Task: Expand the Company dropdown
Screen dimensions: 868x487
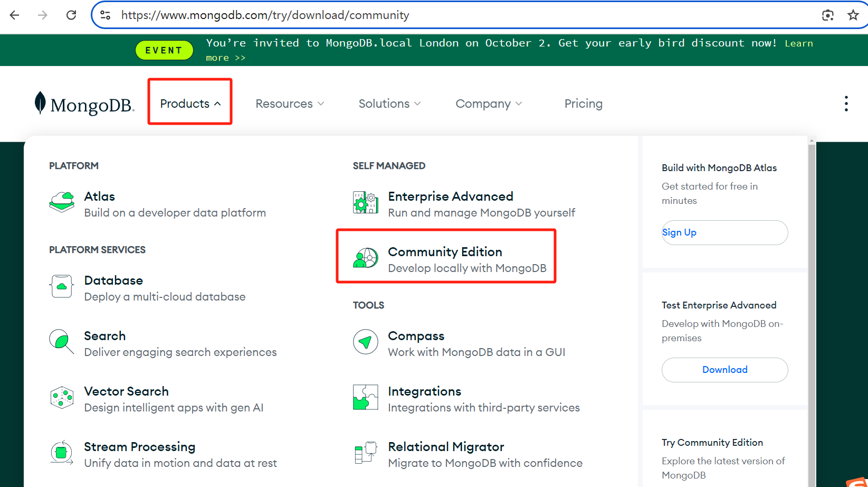Action: pyautogui.click(x=489, y=104)
